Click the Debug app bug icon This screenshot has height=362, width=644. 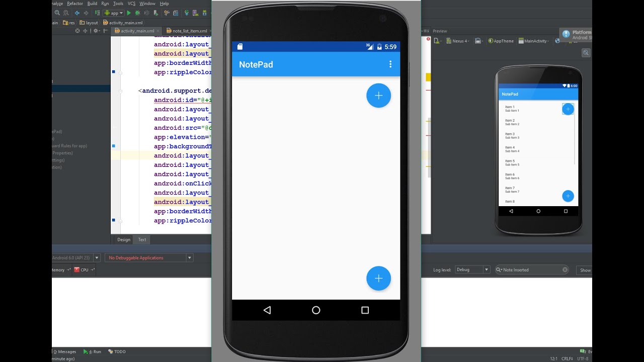(x=137, y=13)
